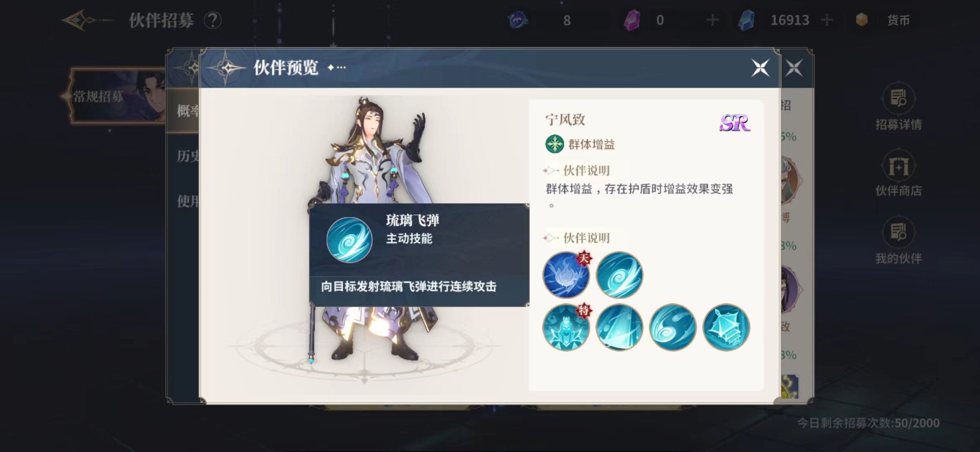Select the light-beam skill icon in bottom row

(x=619, y=327)
